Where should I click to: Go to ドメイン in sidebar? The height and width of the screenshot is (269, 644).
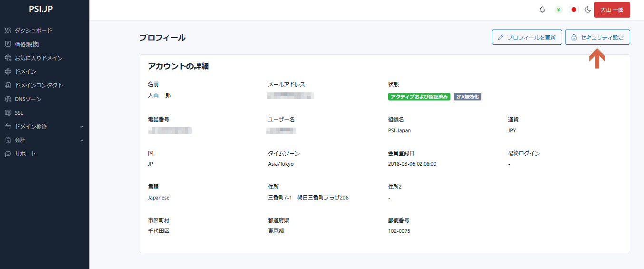pyautogui.click(x=25, y=71)
